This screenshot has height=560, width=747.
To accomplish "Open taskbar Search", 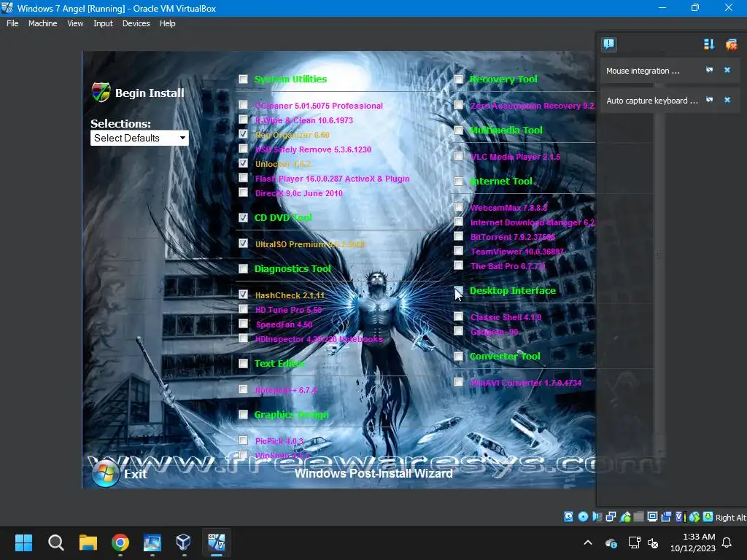I will 55,542.
